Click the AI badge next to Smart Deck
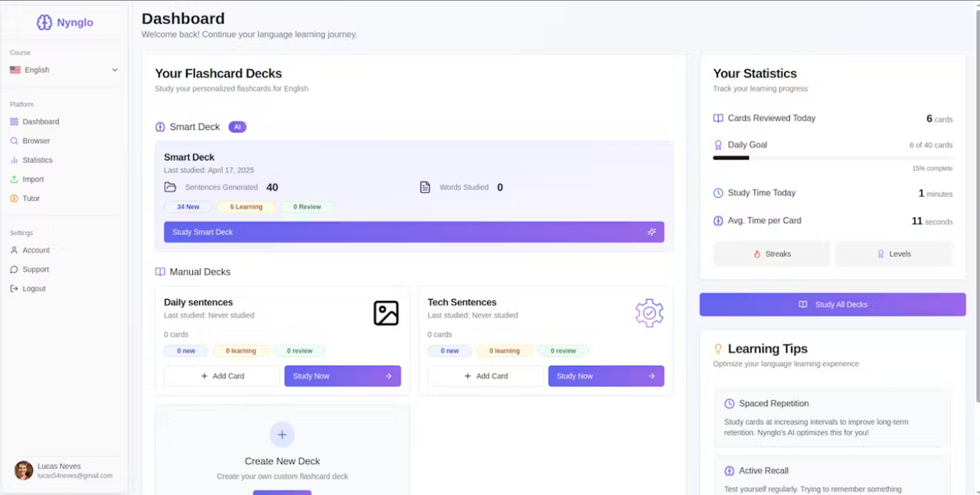Image resolution: width=980 pixels, height=495 pixels. point(237,127)
